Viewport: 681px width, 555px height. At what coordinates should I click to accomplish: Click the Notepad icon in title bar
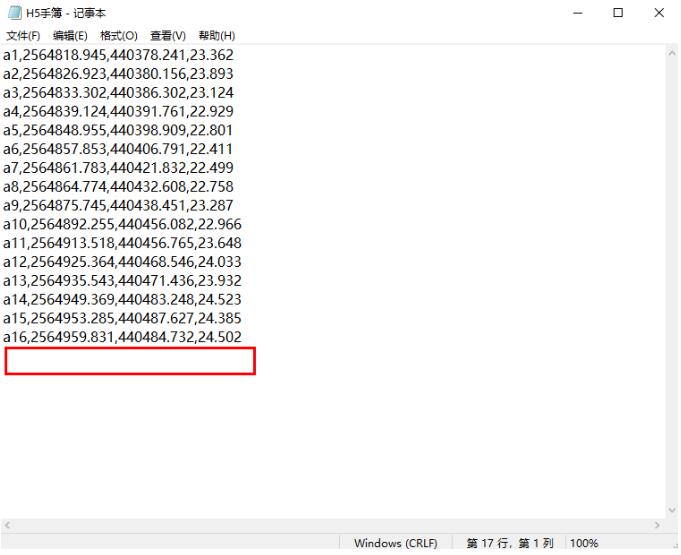click(15, 13)
